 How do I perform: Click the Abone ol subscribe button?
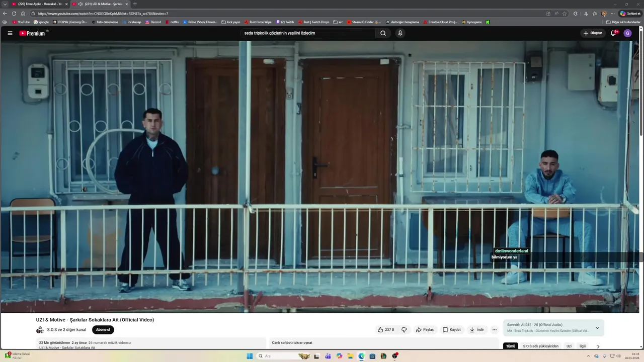coord(103,330)
